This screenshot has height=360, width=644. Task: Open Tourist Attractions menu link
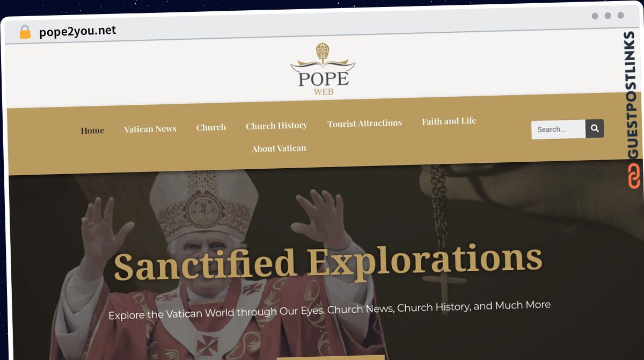(x=364, y=124)
